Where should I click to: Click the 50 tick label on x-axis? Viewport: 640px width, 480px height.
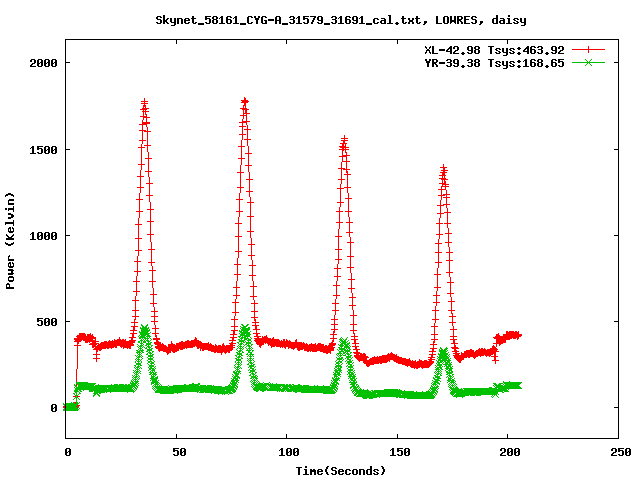tap(179, 452)
